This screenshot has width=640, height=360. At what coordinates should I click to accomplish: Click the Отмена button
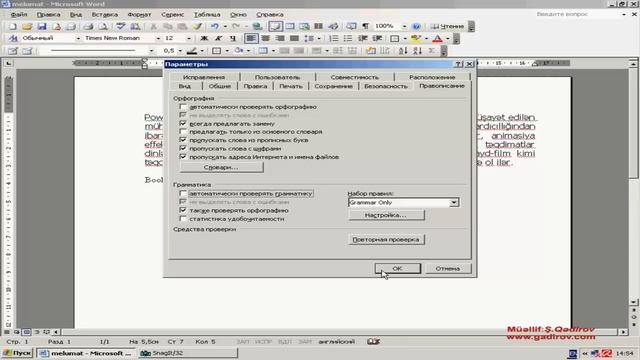[448, 268]
